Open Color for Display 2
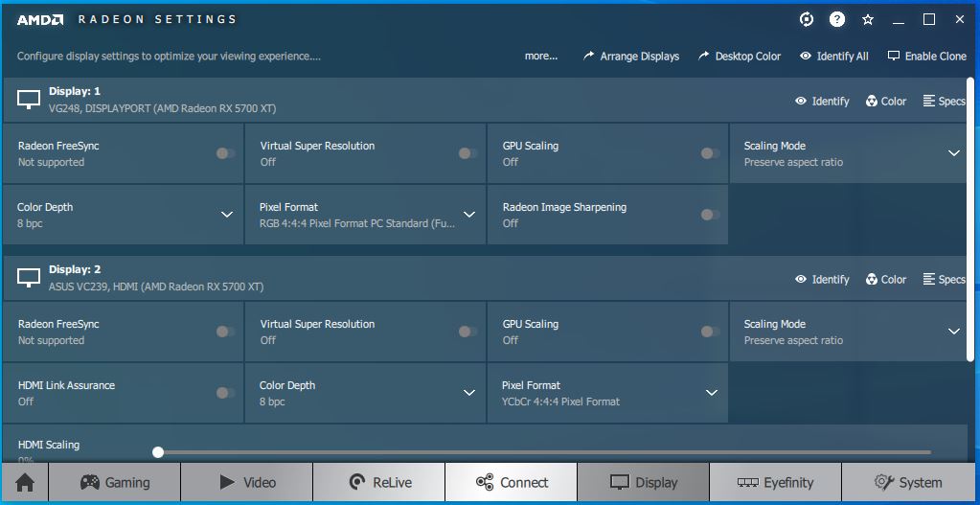 tap(885, 280)
